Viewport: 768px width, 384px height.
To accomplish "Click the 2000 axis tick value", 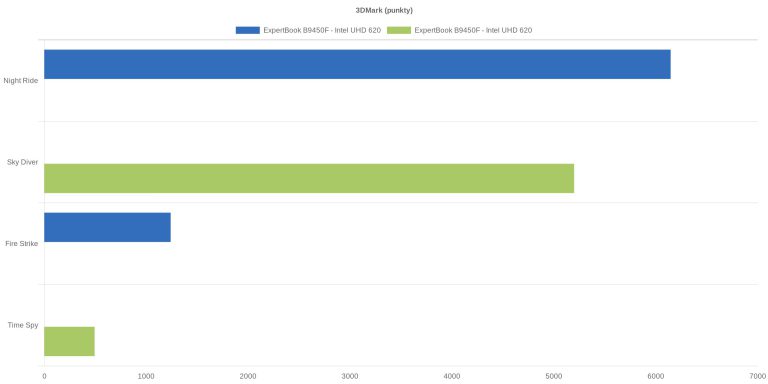I will pyautogui.click(x=248, y=377).
